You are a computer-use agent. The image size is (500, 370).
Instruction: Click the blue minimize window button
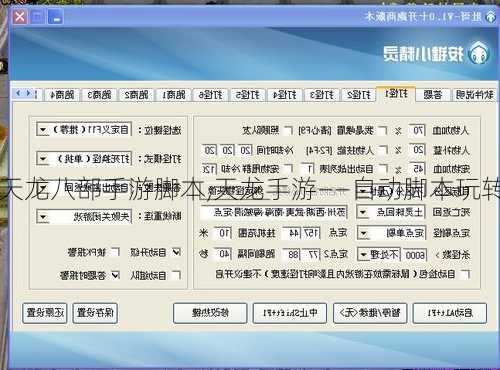(x=56, y=17)
